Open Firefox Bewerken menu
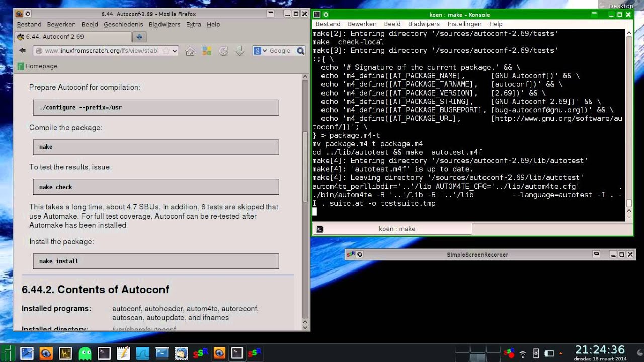Viewport: 644px width, 362px height. (61, 24)
